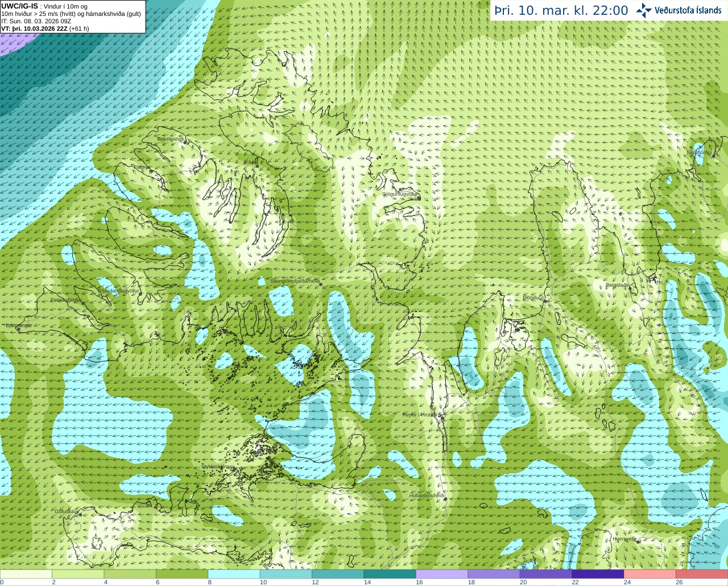Click the Hveravellir station label
The width and height of the screenshot is (728, 586).
click(x=624, y=539)
